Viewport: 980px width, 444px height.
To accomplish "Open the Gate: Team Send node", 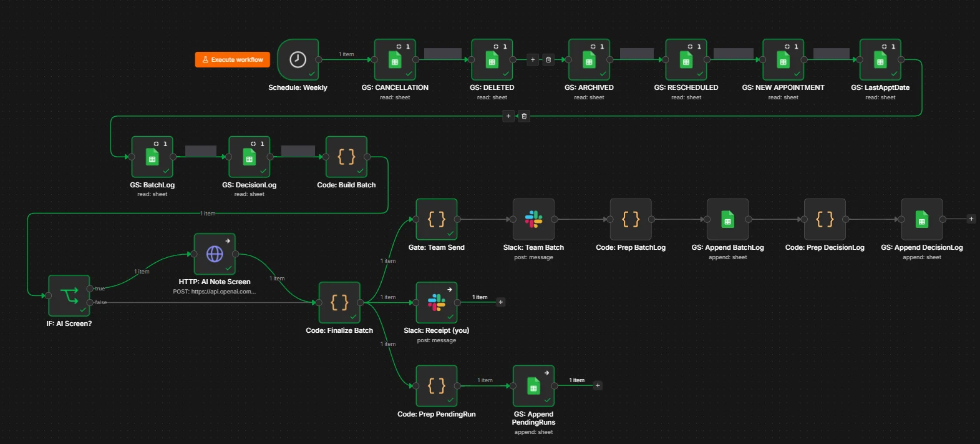I will click(437, 219).
